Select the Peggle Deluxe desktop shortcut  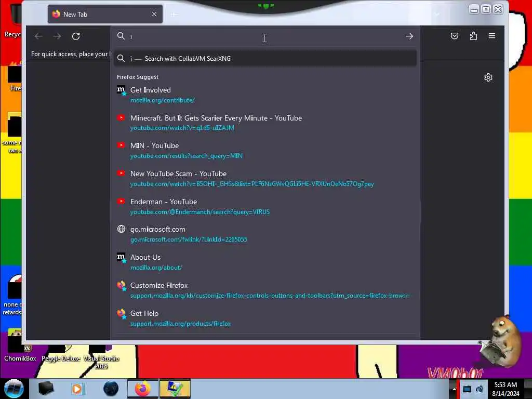click(x=61, y=353)
